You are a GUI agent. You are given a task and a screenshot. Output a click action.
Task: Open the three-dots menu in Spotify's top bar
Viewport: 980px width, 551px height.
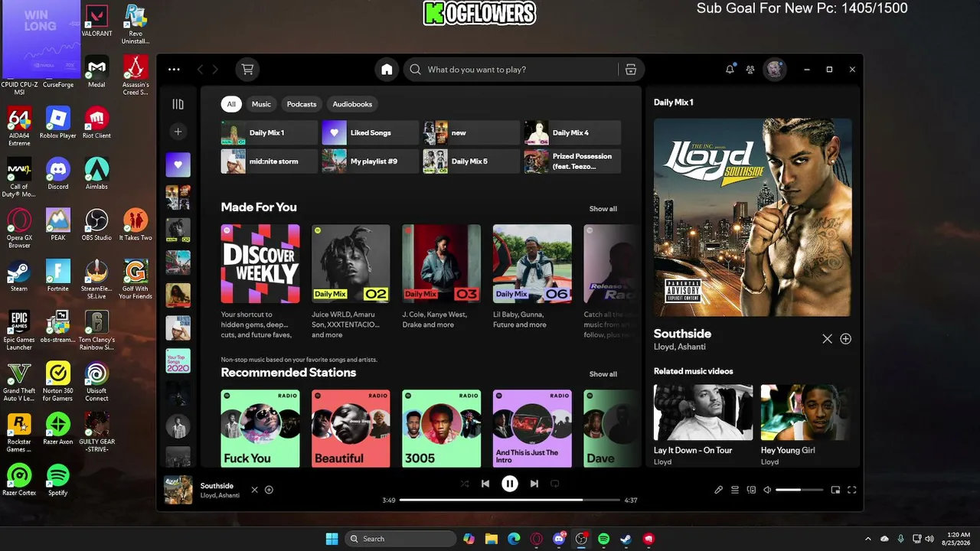pyautogui.click(x=174, y=70)
